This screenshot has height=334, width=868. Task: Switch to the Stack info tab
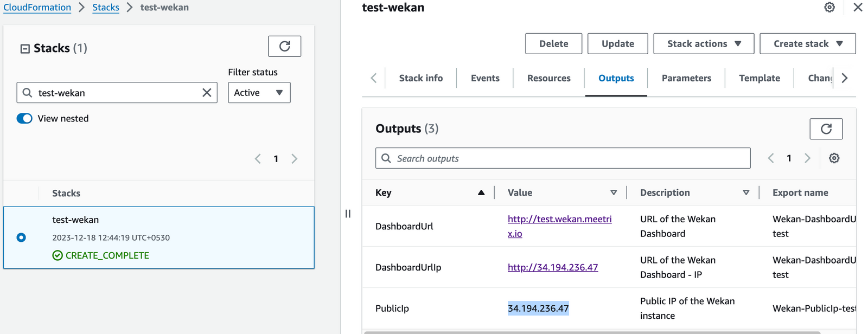(421, 78)
